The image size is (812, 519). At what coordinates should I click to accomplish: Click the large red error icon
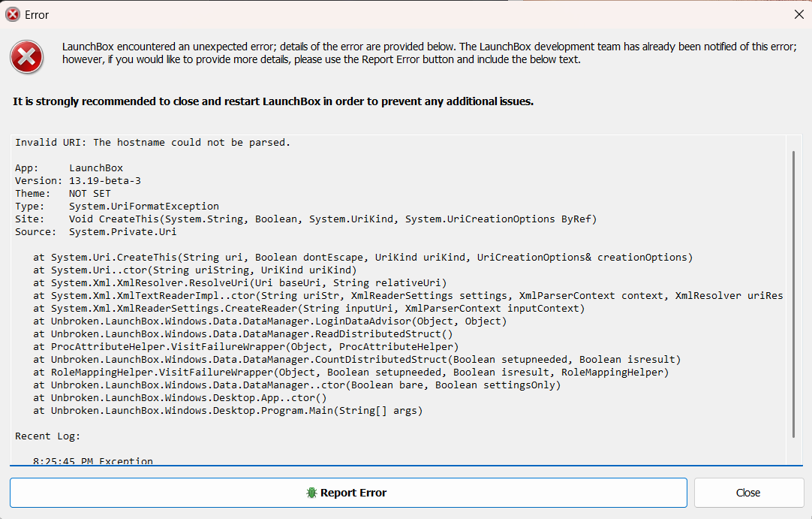tap(26, 57)
